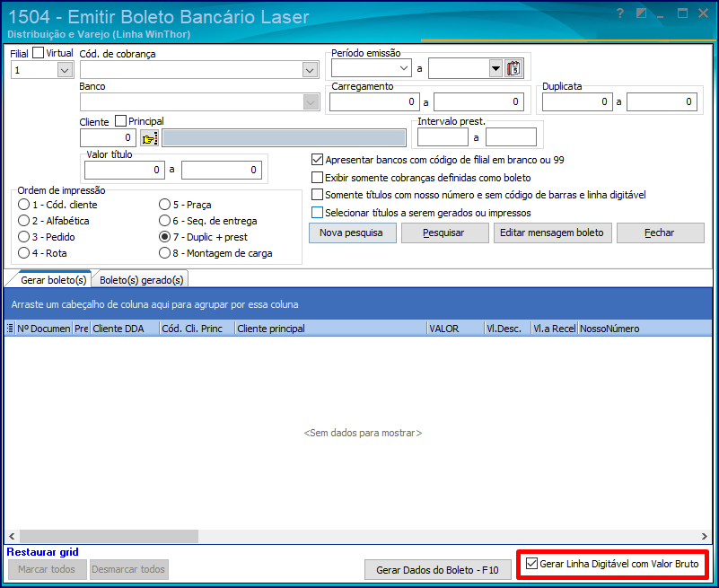Image resolution: width=719 pixels, height=588 pixels.
Task: Click Gerar Dados do Boleto - F10
Action: pyautogui.click(x=438, y=570)
